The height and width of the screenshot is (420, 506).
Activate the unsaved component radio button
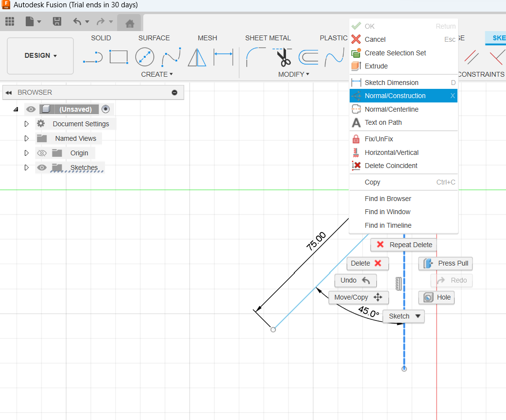pyautogui.click(x=105, y=109)
